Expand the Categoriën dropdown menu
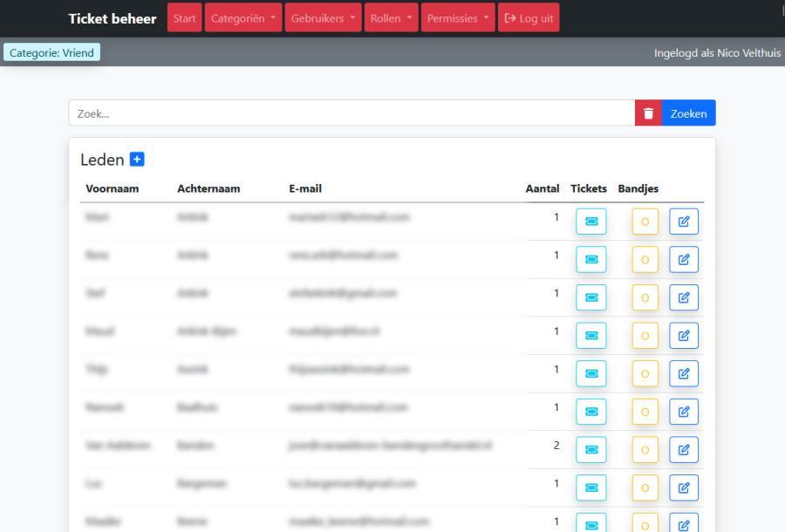 [x=243, y=18]
